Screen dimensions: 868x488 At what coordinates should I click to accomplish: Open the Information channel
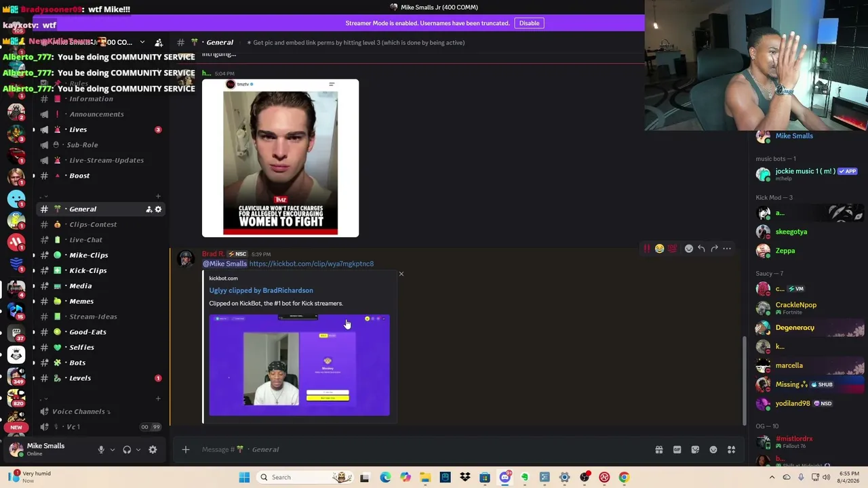(91, 99)
